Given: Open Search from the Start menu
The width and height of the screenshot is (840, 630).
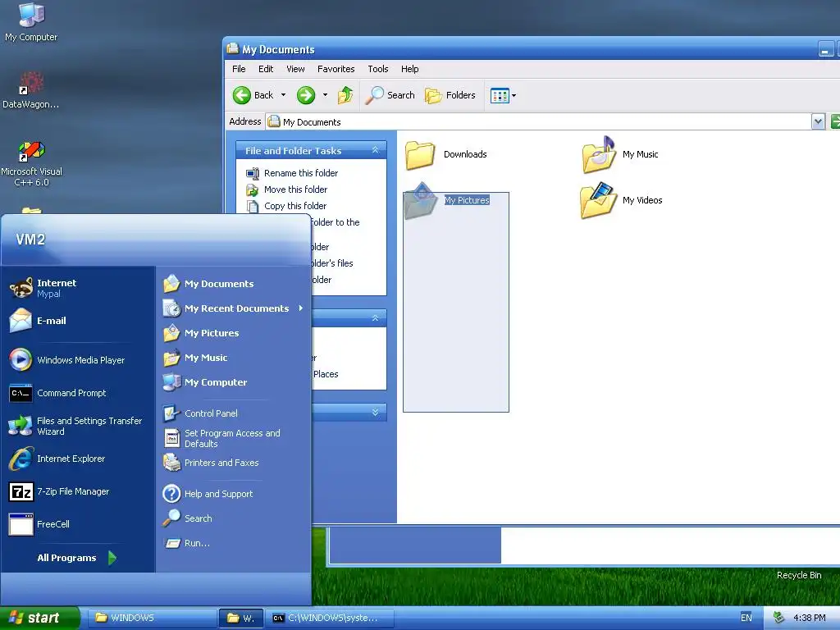Looking at the screenshot, I should click(188, 518).
